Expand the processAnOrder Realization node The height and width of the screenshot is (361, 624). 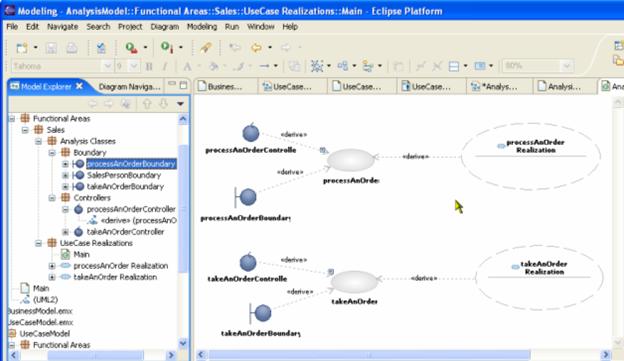[52, 265]
